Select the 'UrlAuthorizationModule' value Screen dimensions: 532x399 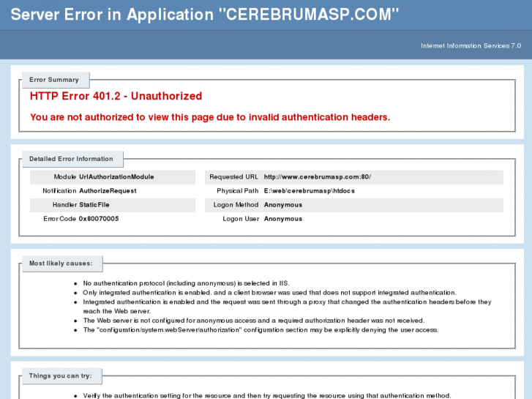116,177
